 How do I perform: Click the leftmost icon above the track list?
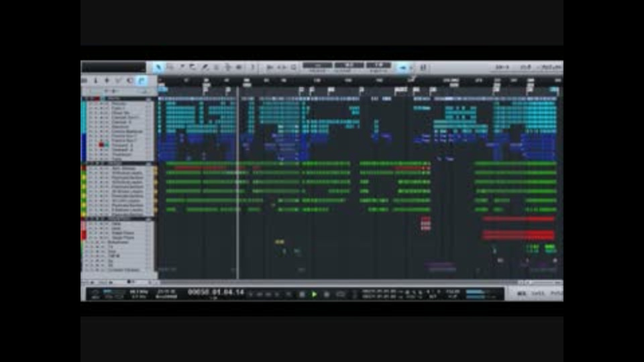point(85,80)
